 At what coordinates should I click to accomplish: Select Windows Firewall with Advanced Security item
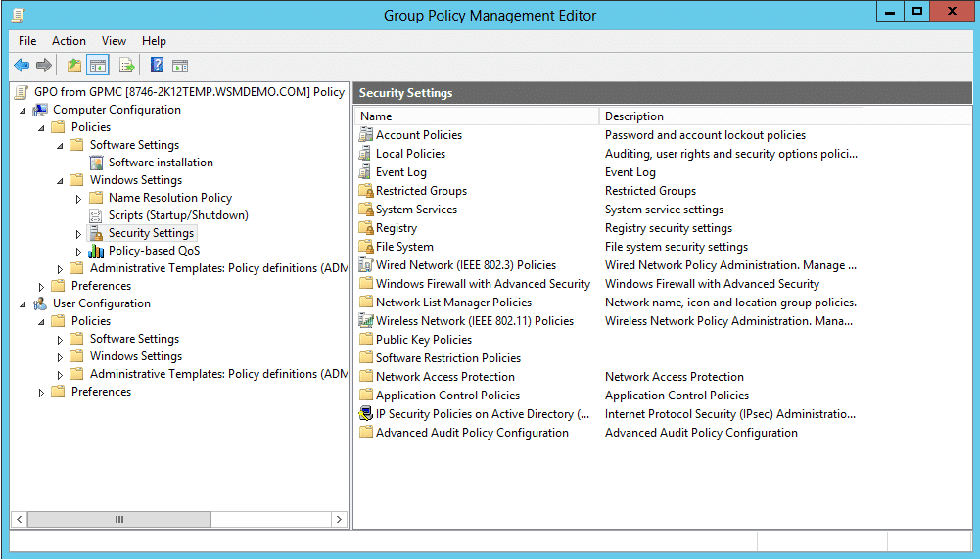click(x=483, y=284)
